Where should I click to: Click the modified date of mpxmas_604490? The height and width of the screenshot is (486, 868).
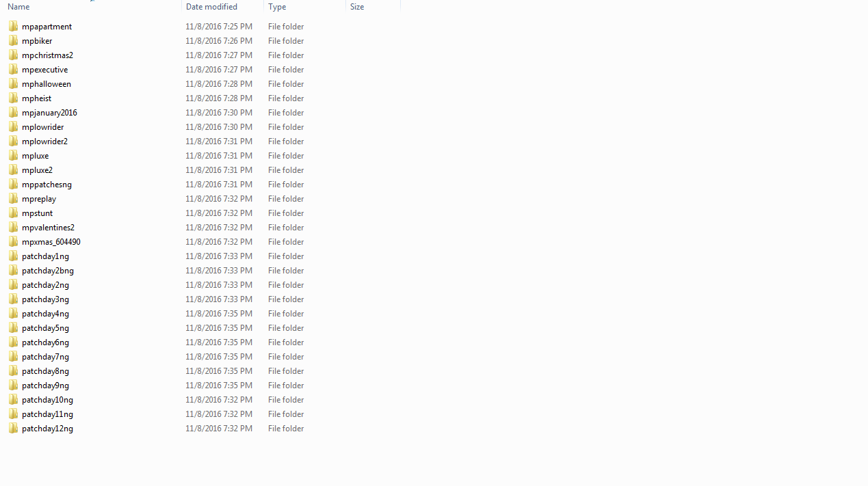(219, 242)
